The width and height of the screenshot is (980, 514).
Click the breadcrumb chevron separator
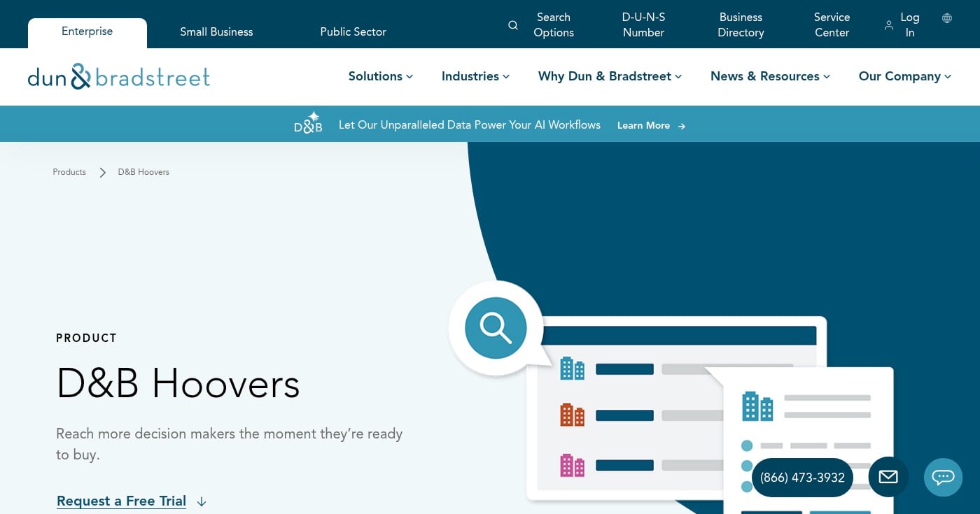coord(102,172)
